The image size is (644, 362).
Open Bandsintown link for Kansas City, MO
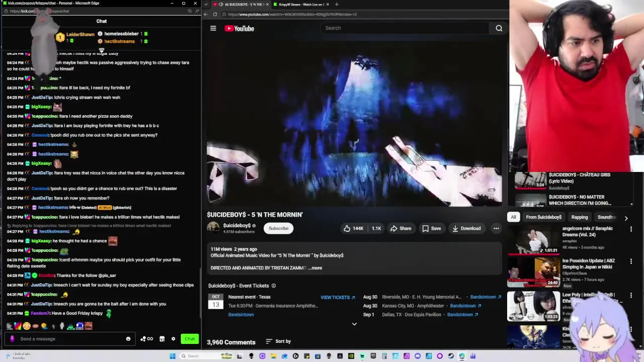click(465, 306)
